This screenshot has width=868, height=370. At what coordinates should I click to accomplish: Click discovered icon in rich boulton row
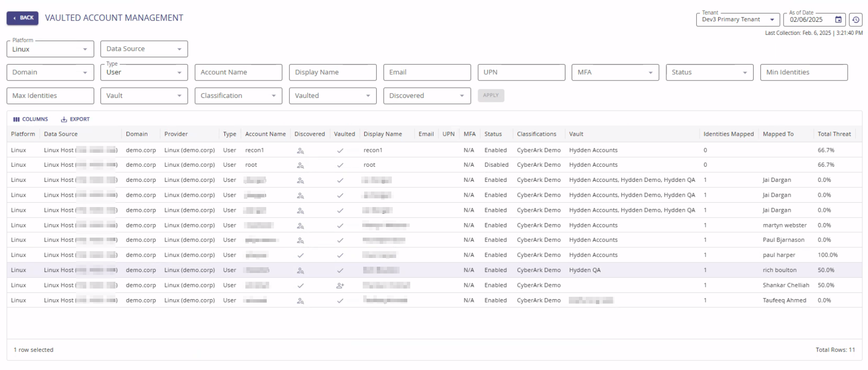tap(301, 271)
